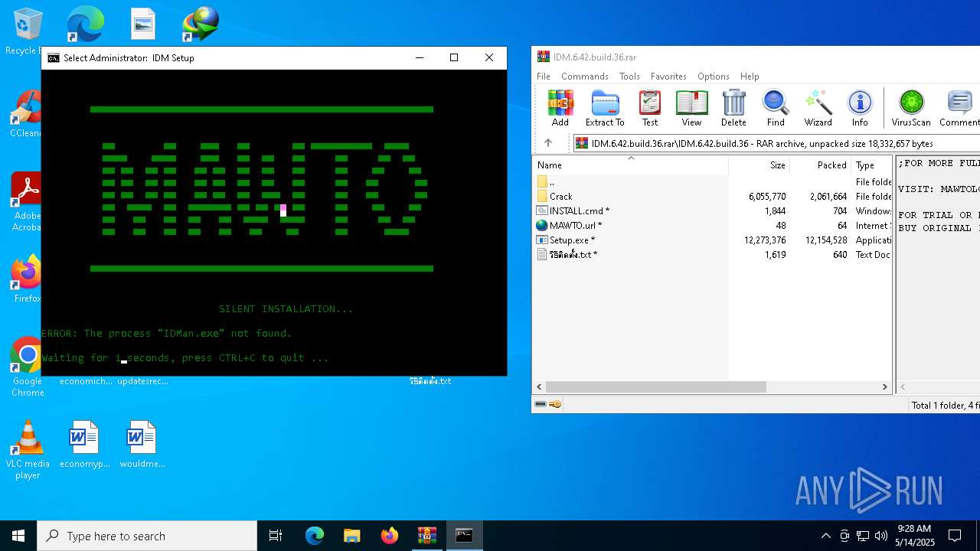
Task: Show archive Info
Action: [x=860, y=108]
